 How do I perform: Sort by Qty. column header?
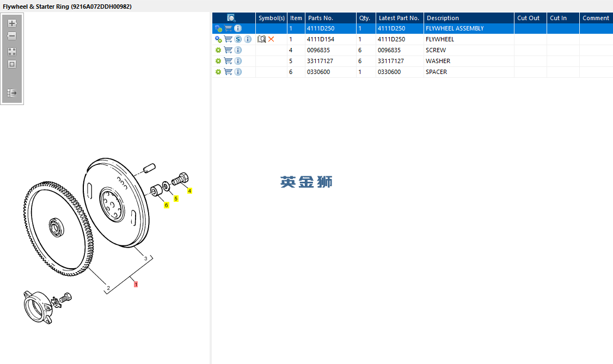[366, 18]
